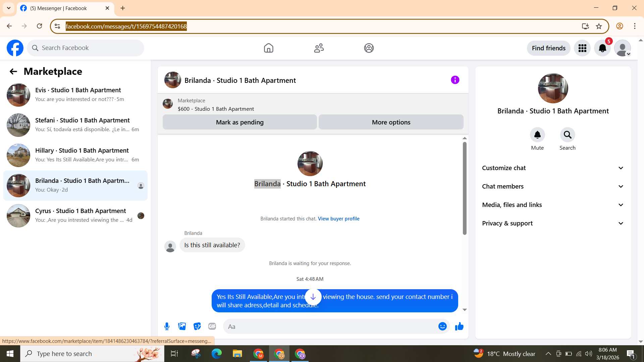644x362 pixels.
Task: Choose a GIF for the message
Action: click(x=212, y=326)
